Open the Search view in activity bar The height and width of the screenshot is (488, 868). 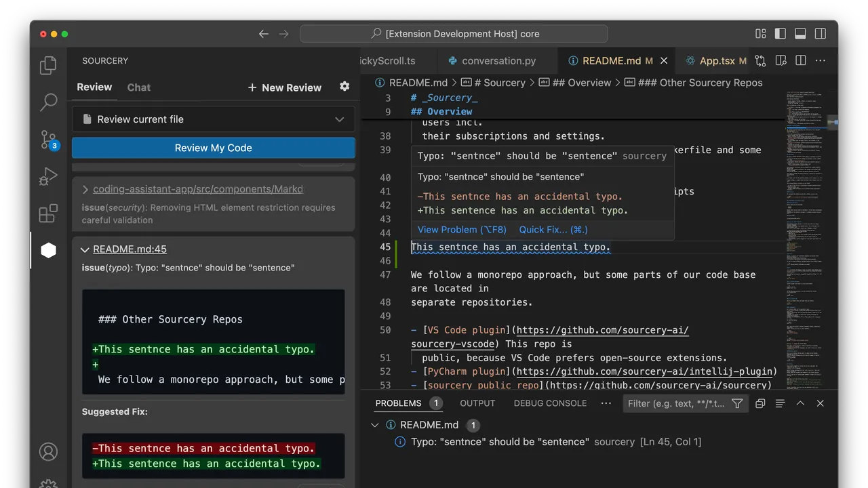tap(48, 102)
